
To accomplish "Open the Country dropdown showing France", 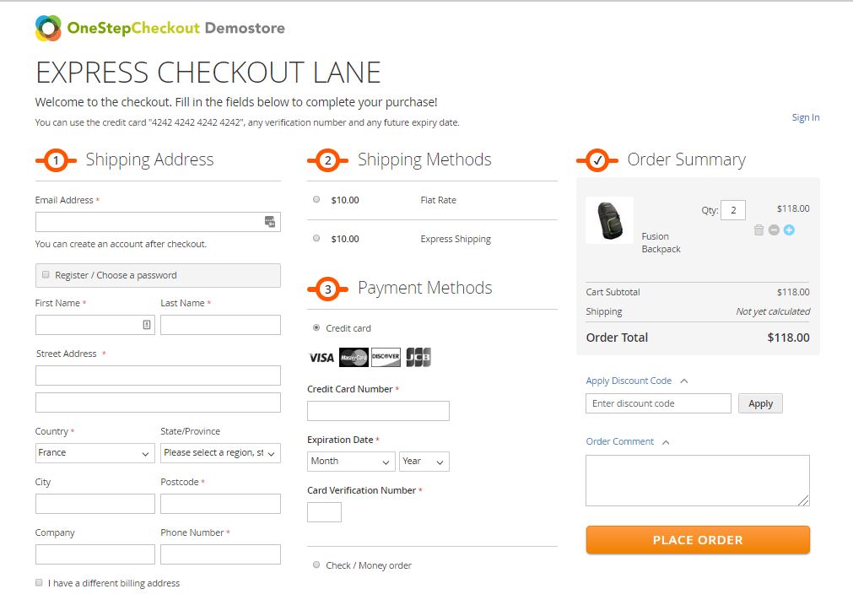I will (94, 453).
